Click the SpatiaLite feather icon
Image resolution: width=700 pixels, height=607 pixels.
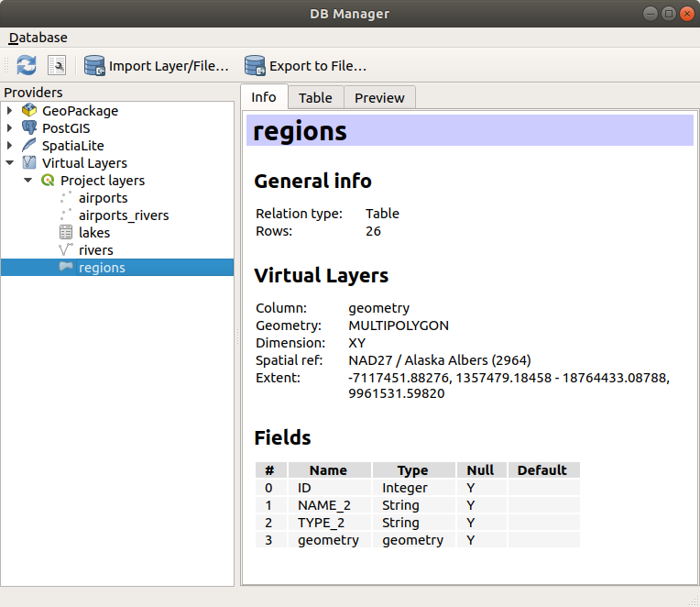(x=29, y=146)
